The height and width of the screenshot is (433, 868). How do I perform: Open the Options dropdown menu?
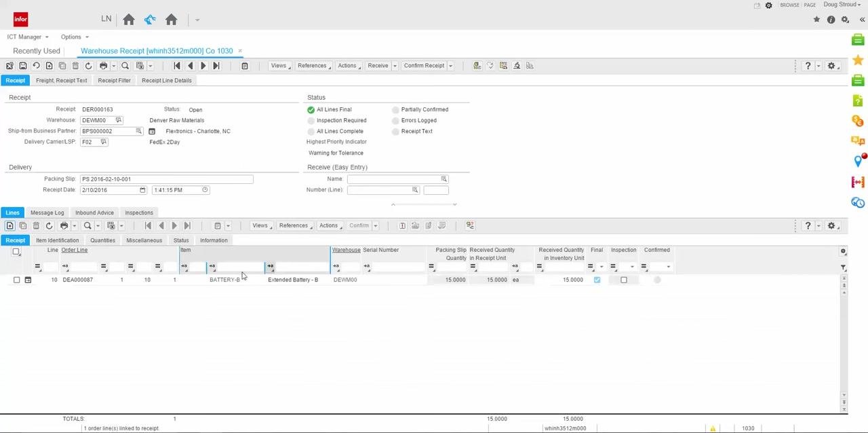[x=75, y=37]
